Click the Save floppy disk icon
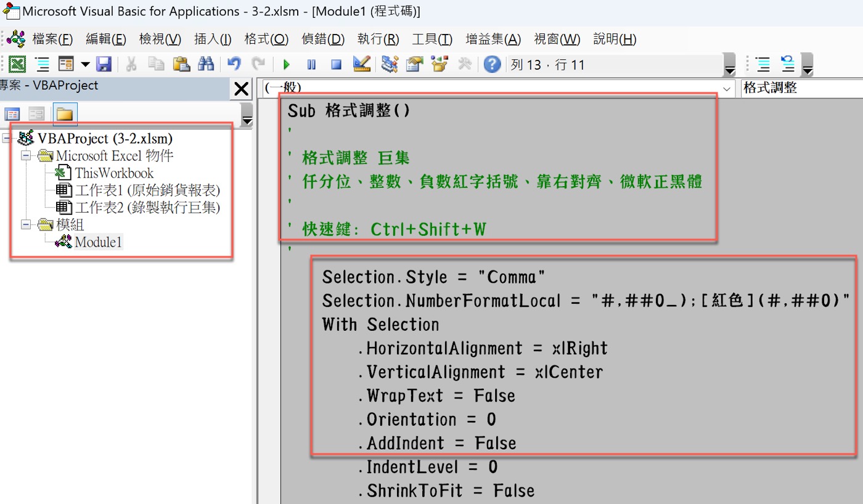 pyautogui.click(x=104, y=64)
